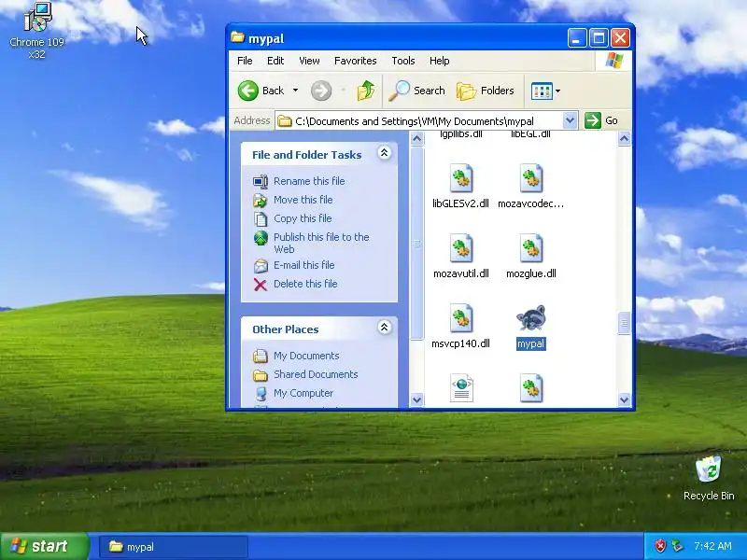Image resolution: width=747 pixels, height=560 pixels.
Task: Click the Move this file link
Action: (x=303, y=200)
